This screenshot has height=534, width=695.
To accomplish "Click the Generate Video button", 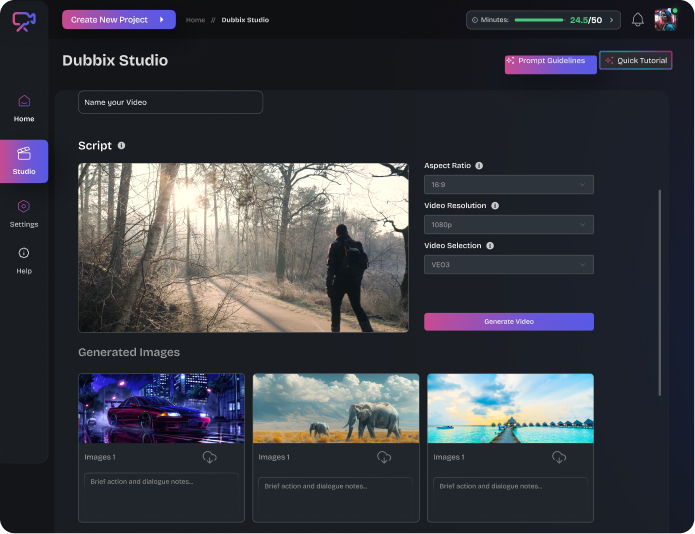I will pyautogui.click(x=508, y=322).
